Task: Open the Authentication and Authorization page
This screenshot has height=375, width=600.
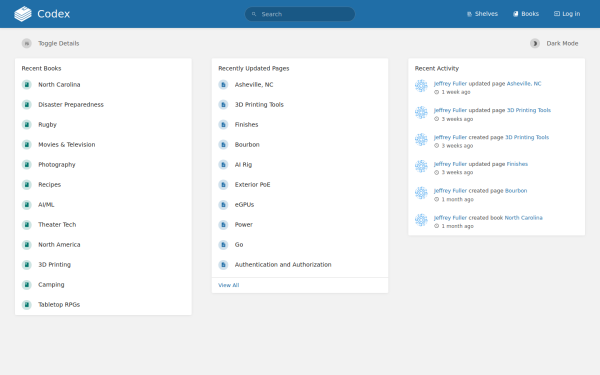Action: point(283,265)
